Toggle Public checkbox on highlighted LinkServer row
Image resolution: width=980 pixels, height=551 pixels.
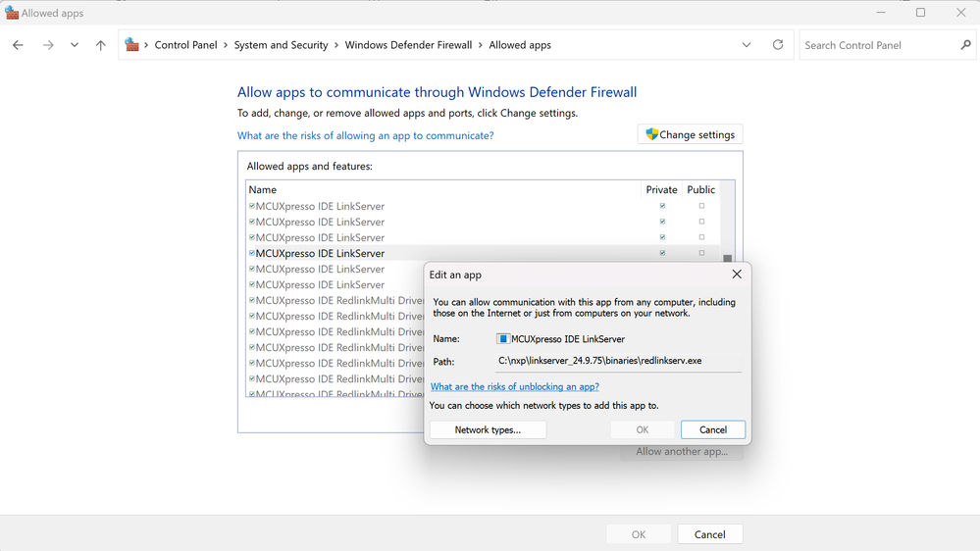(701, 253)
